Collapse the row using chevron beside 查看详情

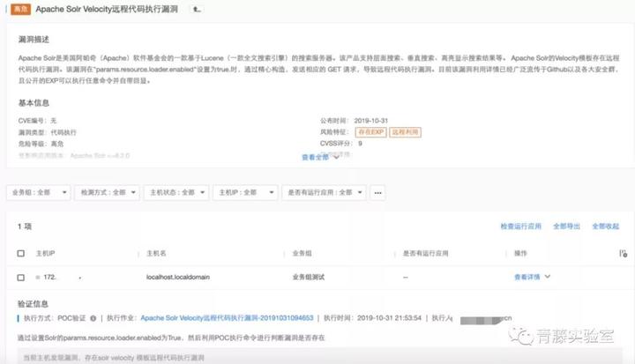point(548,277)
